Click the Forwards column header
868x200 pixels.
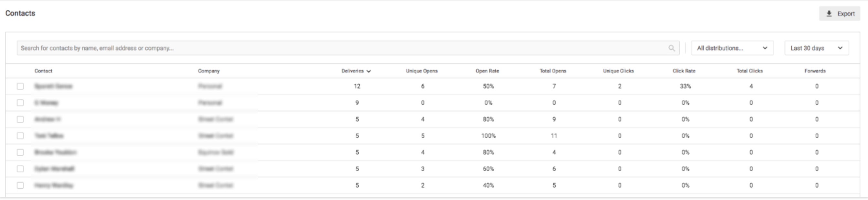point(815,71)
